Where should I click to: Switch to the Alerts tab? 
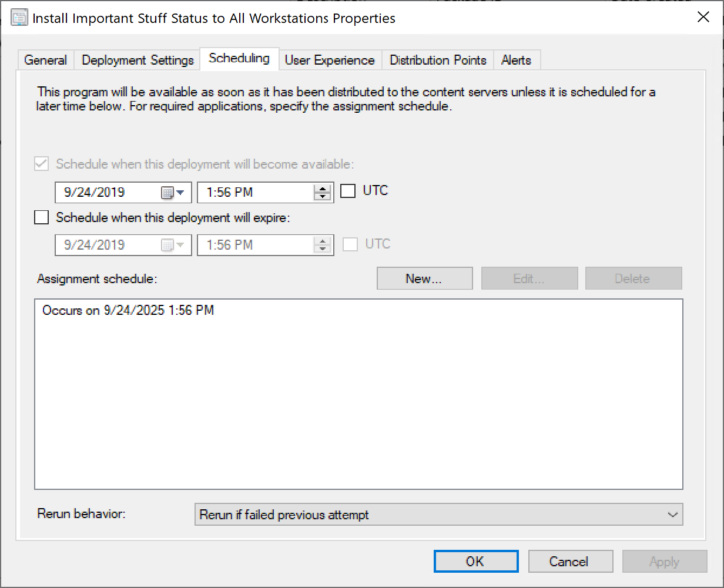pyautogui.click(x=516, y=61)
